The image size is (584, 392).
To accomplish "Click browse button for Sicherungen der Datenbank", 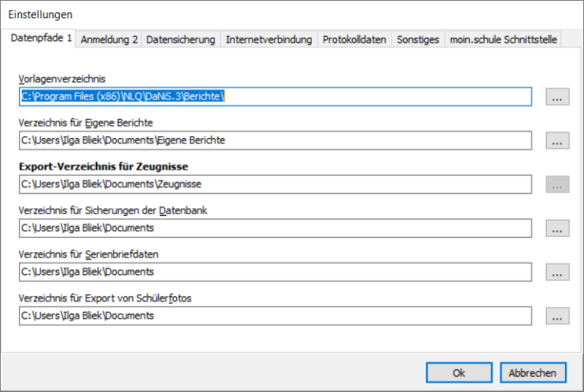I will [x=557, y=228].
